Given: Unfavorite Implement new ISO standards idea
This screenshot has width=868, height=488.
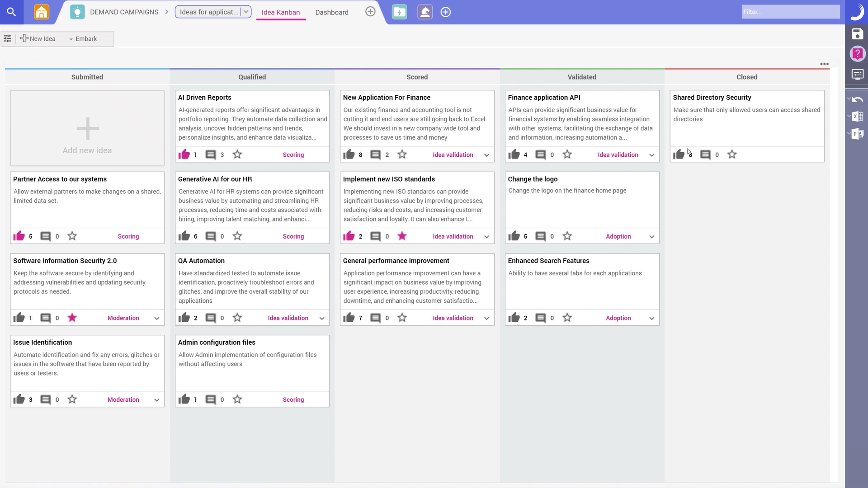Looking at the screenshot, I should click(402, 236).
